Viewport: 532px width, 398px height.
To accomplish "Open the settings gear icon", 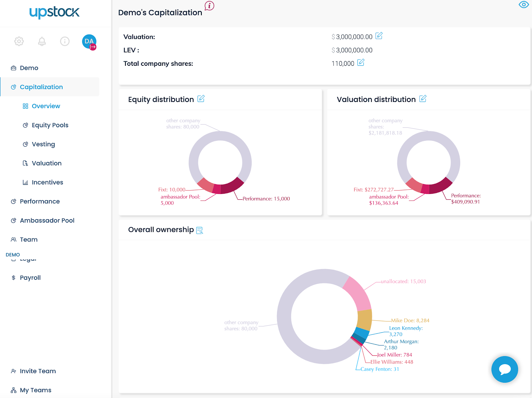I will click(x=19, y=41).
